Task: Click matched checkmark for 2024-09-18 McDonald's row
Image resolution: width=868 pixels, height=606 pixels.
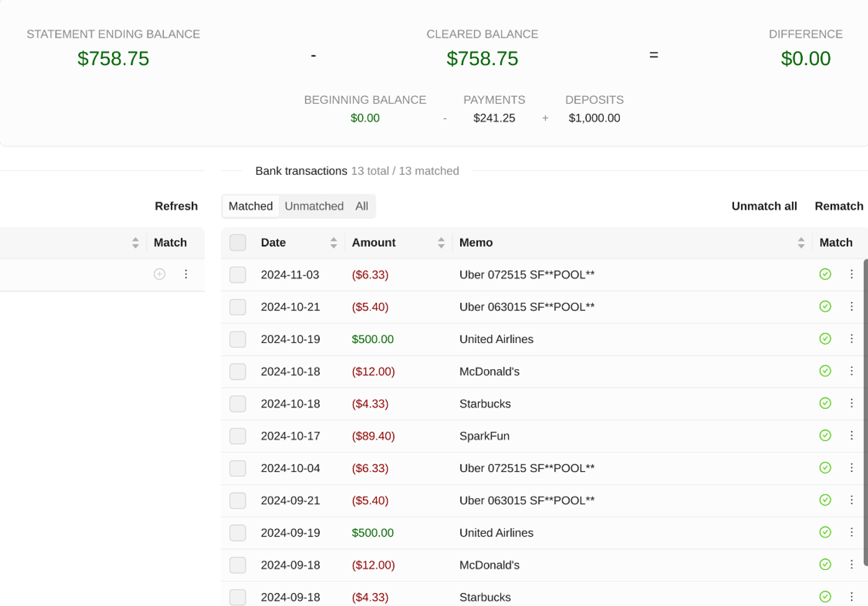Action: pyautogui.click(x=825, y=564)
